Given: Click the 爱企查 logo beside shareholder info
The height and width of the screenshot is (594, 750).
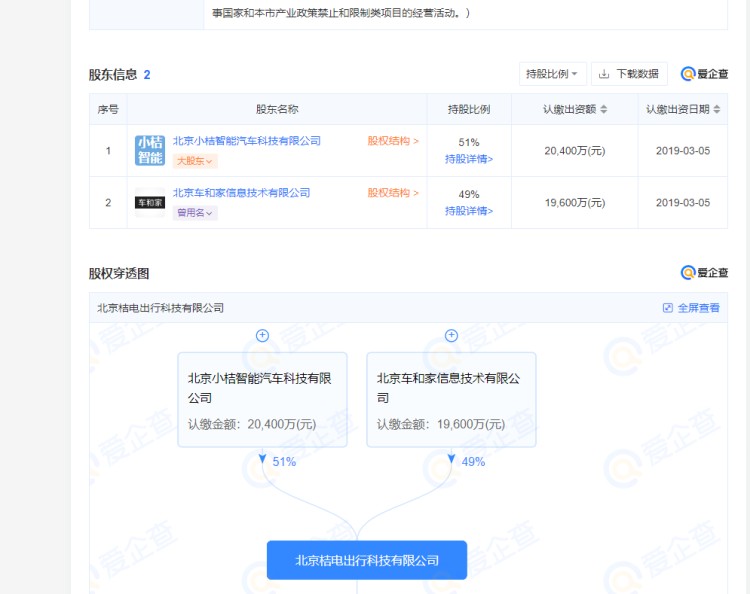Looking at the screenshot, I should click(704, 74).
